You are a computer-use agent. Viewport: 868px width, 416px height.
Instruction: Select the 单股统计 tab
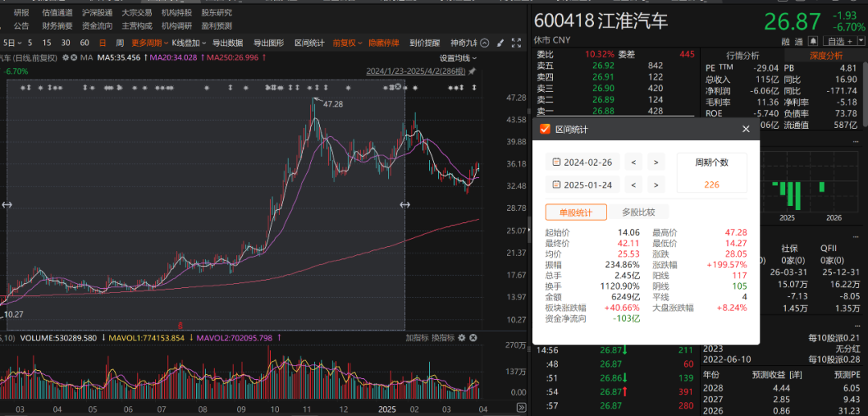(575, 212)
